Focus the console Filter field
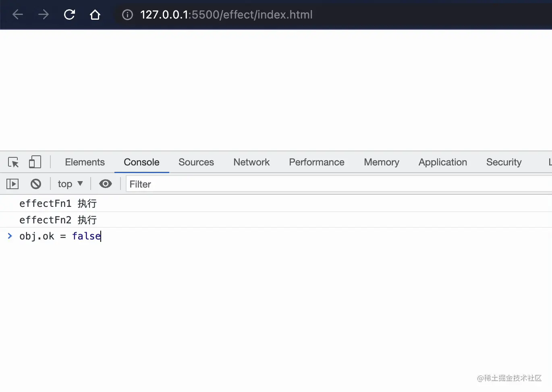This screenshot has height=392, width=552. pyautogui.click(x=339, y=184)
